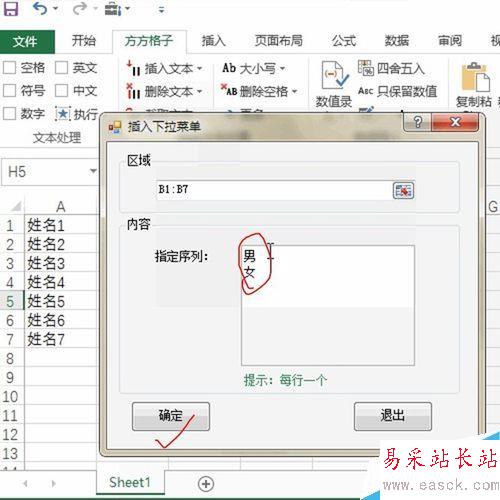
Task: Click the dialog help question mark button
Action: [x=418, y=122]
